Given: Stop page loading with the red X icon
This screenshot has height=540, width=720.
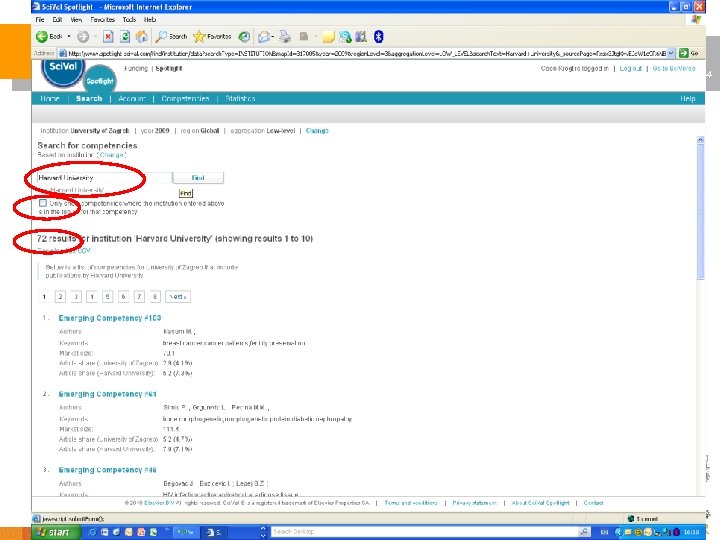Looking at the screenshot, I should point(108,36).
